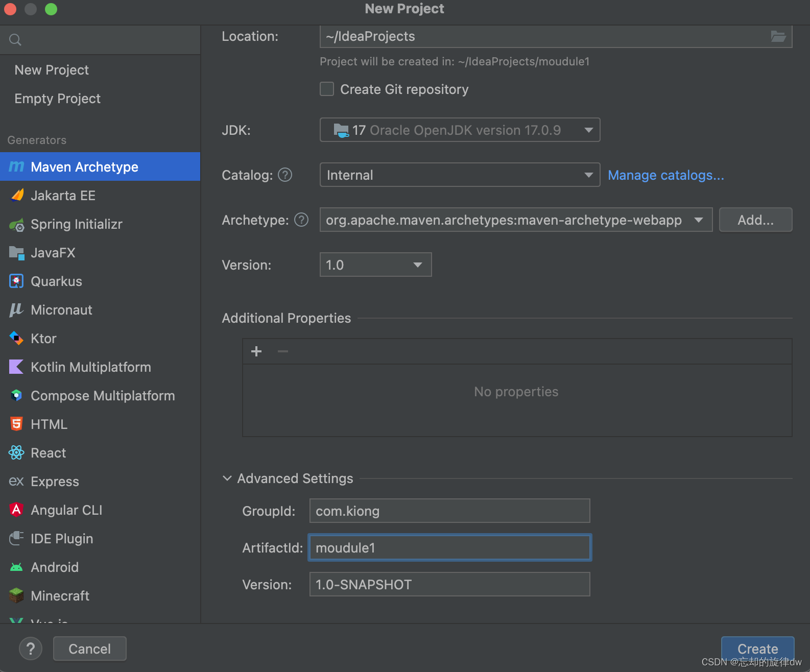The image size is (810, 672).
Task: Select the Jakarta EE generator
Action: point(100,195)
